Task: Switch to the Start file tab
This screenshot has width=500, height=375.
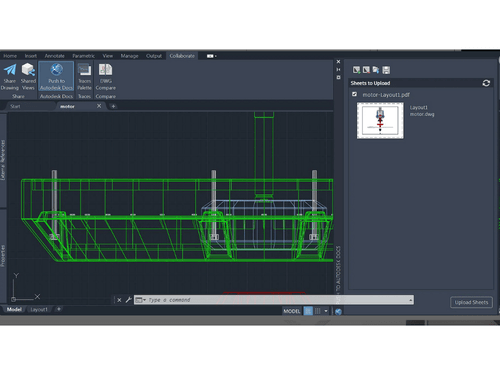Action: click(15, 106)
